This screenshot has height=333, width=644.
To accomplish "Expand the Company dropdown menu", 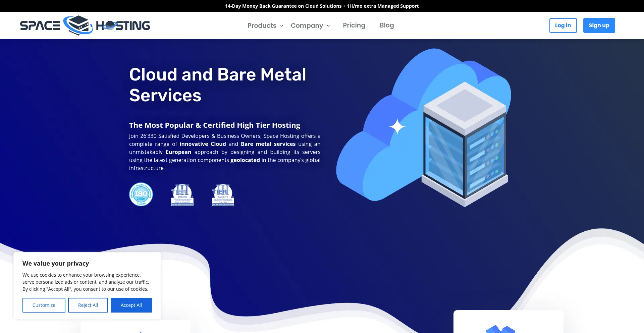I will pos(310,25).
